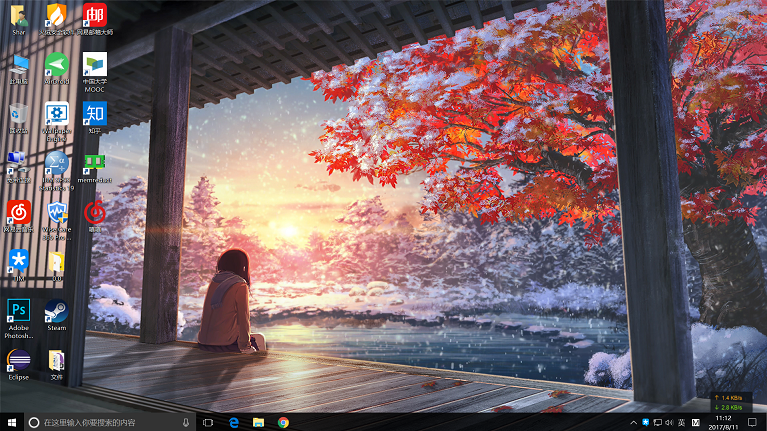Launch Adobe Photoshop shortcut
The height and width of the screenshot is (431, 767).
pyautogui.click(x=19, y=318)
